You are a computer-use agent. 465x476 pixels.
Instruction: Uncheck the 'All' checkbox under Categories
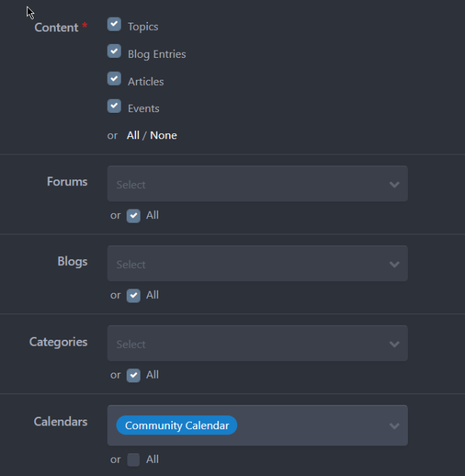(133, 375)
